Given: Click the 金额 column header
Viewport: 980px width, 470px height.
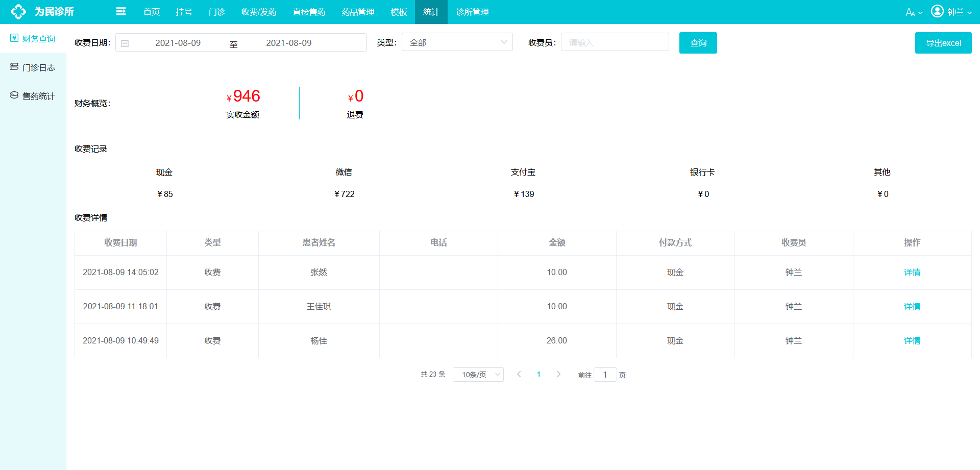Looking at the screenshot, I should pos(557,243).
